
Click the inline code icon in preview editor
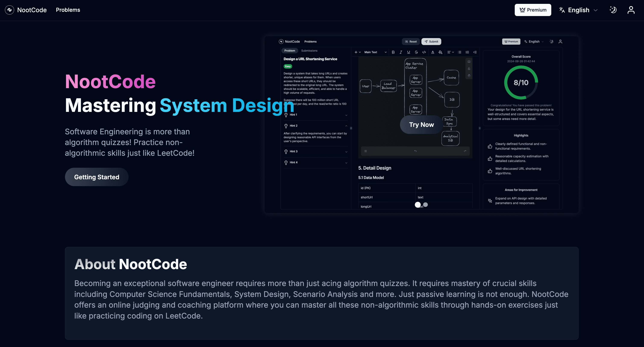click(x=424, y=52)
